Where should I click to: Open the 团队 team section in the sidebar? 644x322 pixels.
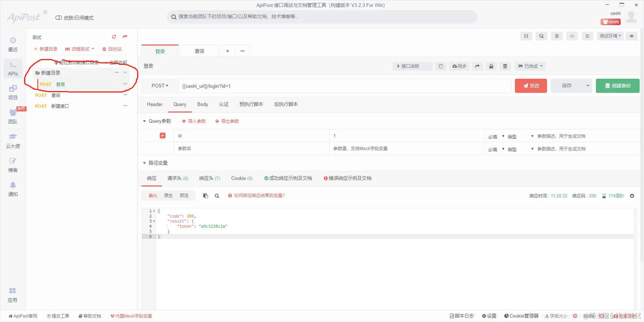pos(13,117)
